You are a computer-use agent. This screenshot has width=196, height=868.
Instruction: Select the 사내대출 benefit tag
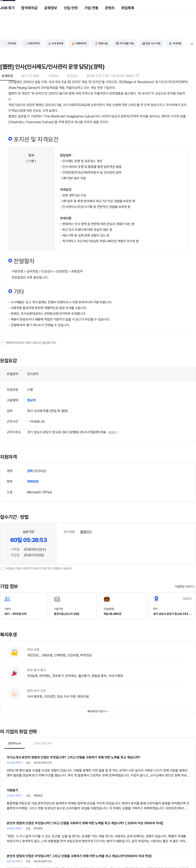tap(175, 44)
